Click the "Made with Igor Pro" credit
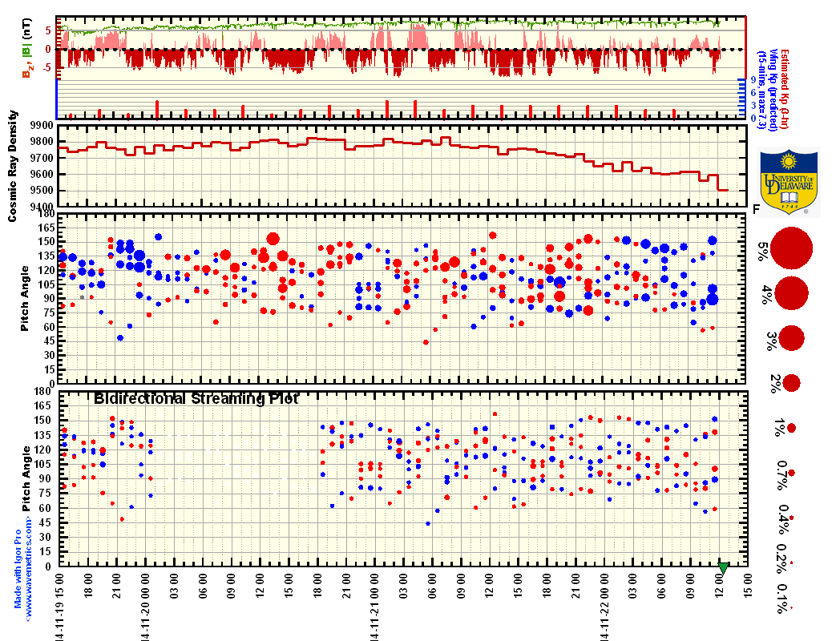This screenshot has width=840, height=641. pyautogui.click(x=17, y=569)
